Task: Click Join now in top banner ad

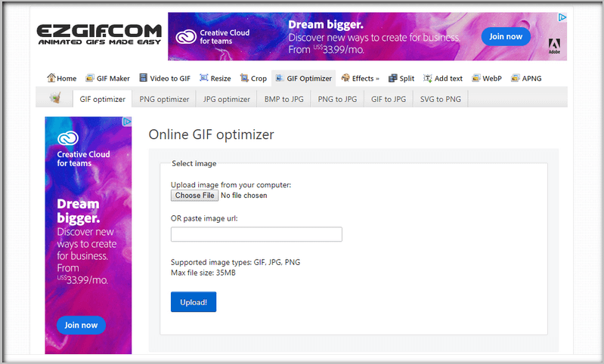Action: tap(506, 36)
